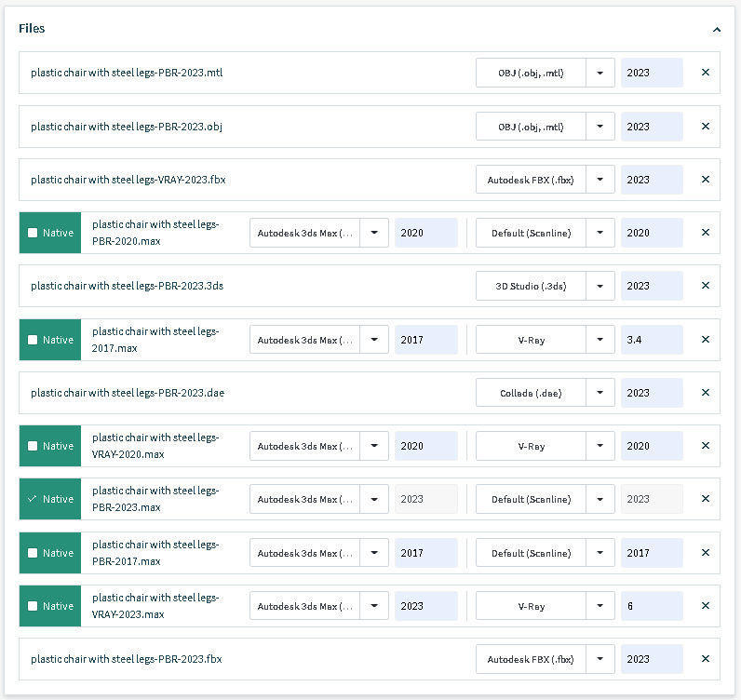Open 3ds Max format dropdown for VRAY-2020.max
The image size is (741, 700).
pyautogui.click(x=374, y=446)
